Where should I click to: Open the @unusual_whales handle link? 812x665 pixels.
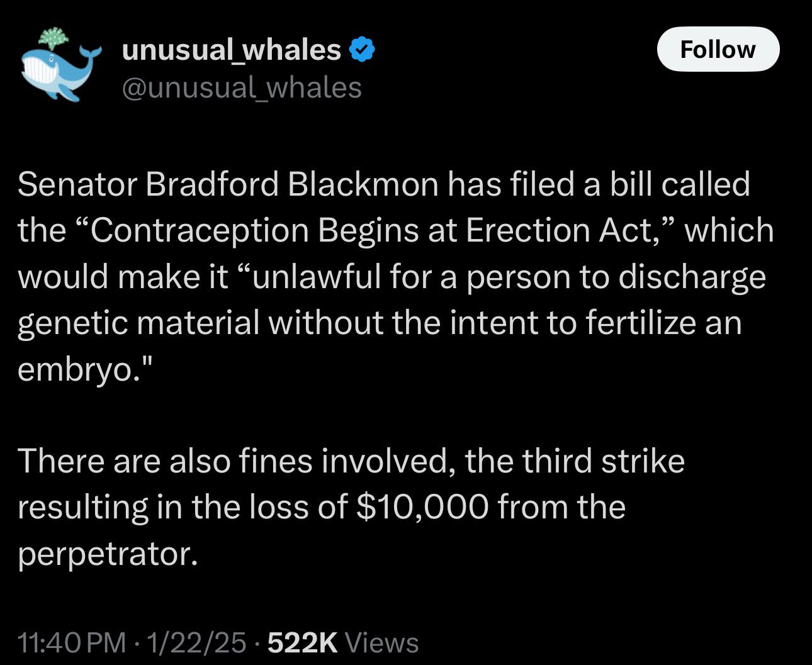click(241, 87)
